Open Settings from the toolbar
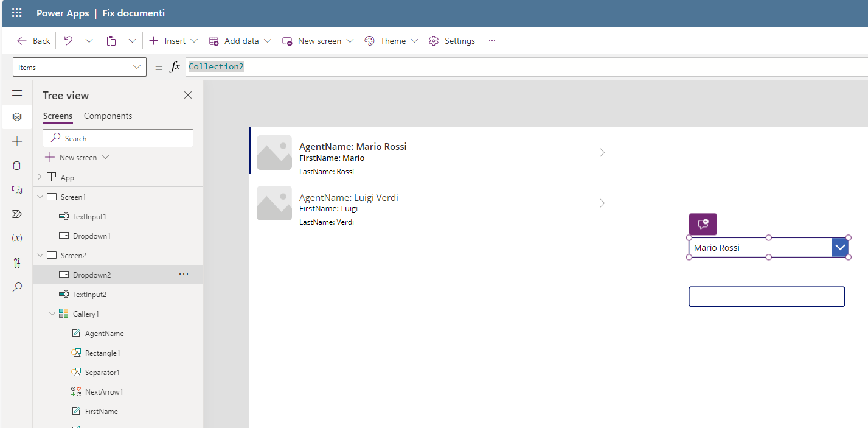Image resolution: width=868 pixels, height=428 pixels. [452, 41]
